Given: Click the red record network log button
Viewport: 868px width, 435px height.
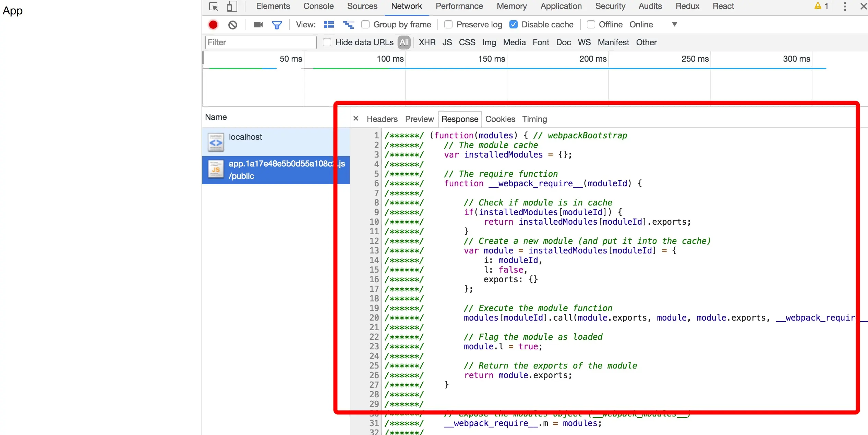Looking at the screenshot, I should 213,25.
